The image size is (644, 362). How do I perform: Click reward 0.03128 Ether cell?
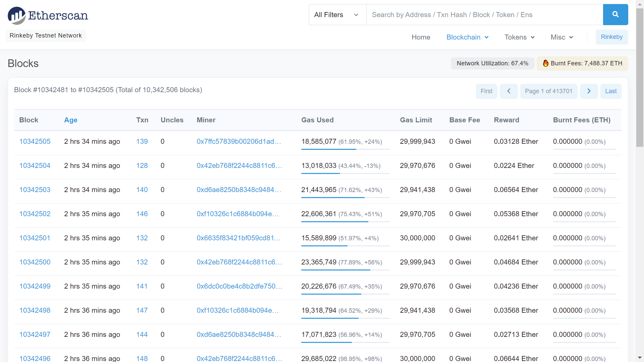(516, 141)
